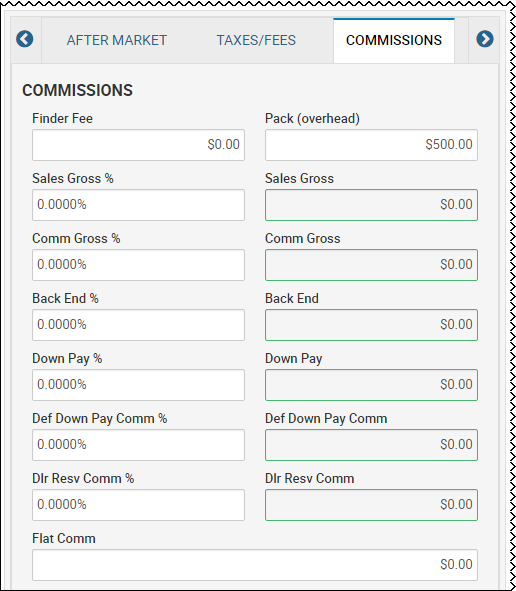
Task: Select the Comm Gross % input
Action: (138, 265)
